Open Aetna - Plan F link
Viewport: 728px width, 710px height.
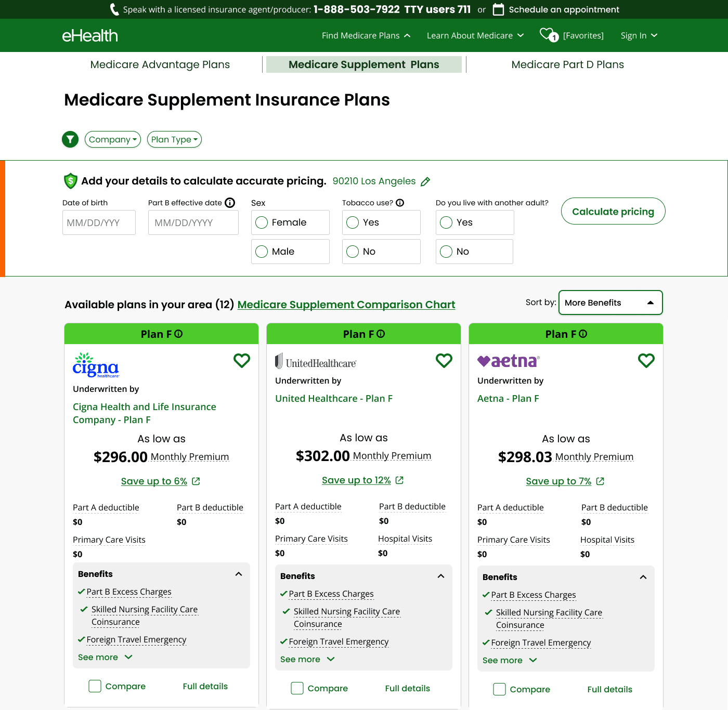pyautogui.click(x=508, y=398)
